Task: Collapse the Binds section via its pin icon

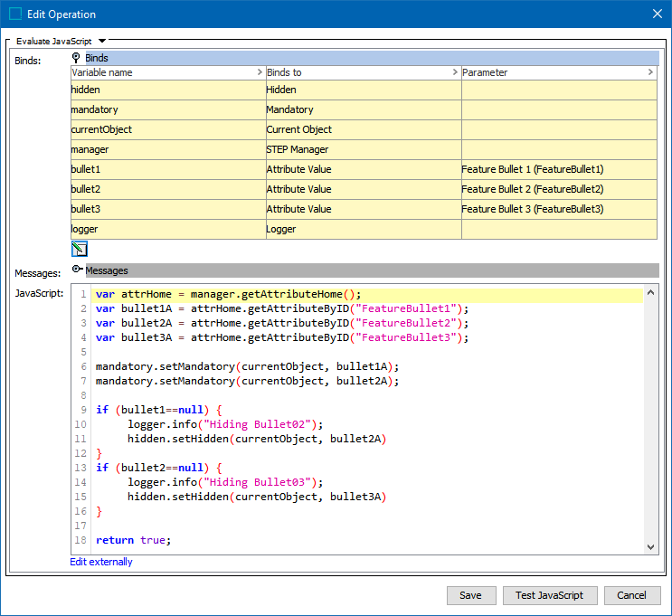Action: coord(77,58)
